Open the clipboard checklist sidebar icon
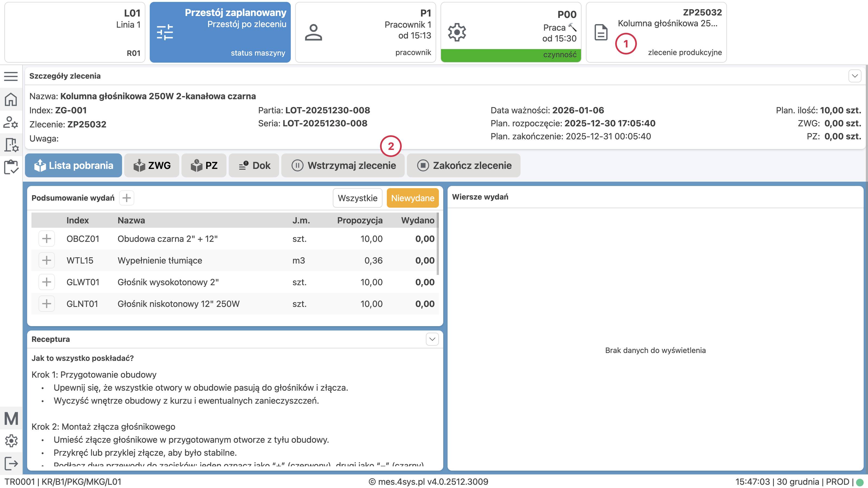 (x=11, y=167)
